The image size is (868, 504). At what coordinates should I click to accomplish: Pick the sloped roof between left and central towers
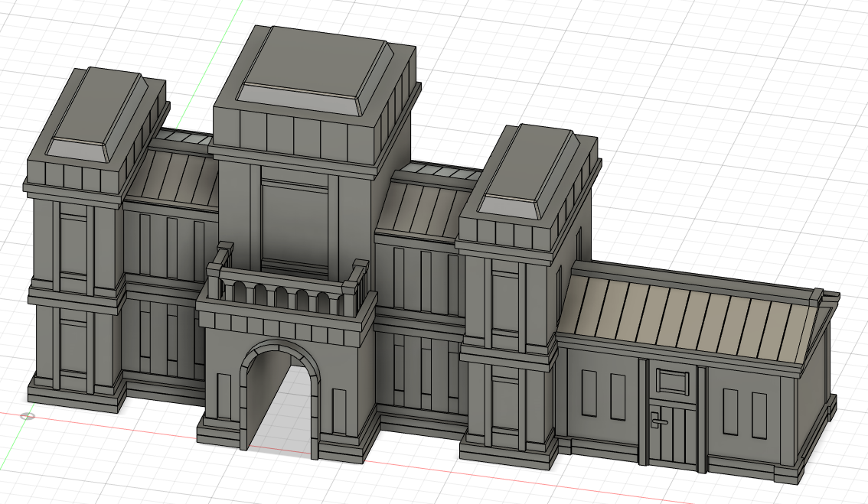pyautogui.click(x=173, y=177)
